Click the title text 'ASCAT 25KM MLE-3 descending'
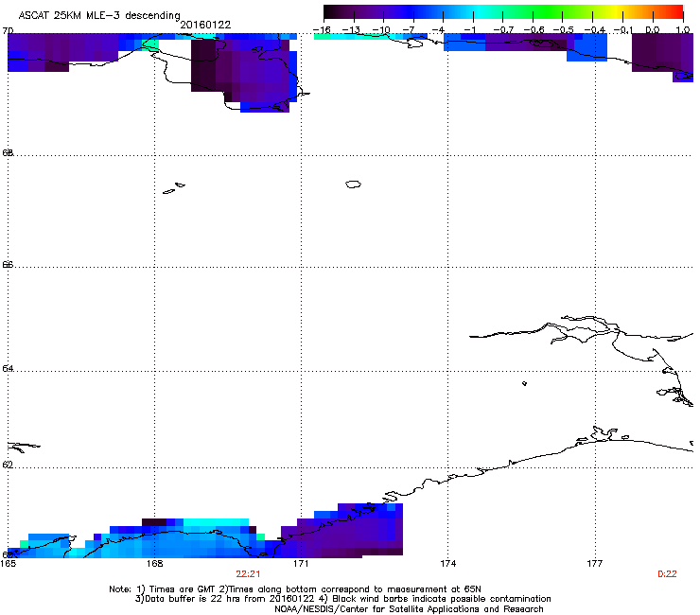This screenshot has height=615, width=700. pyautogui.click(x=99, y=15)
